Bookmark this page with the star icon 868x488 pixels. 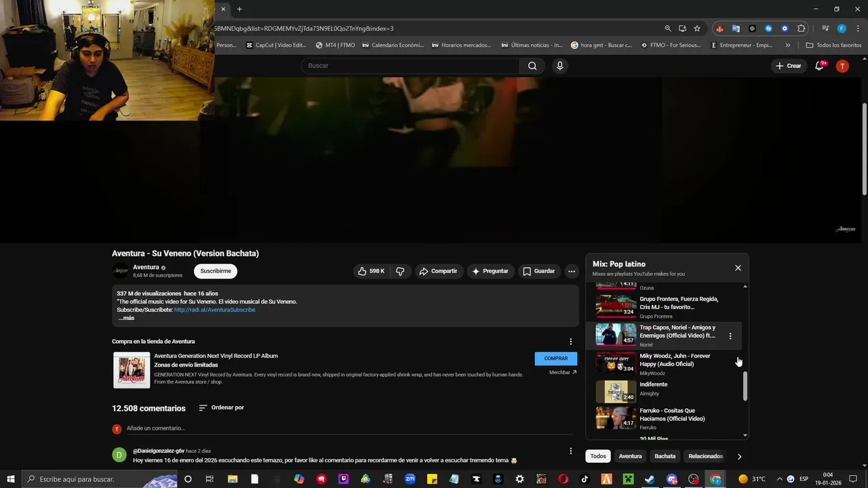click(x=697, y=28)
